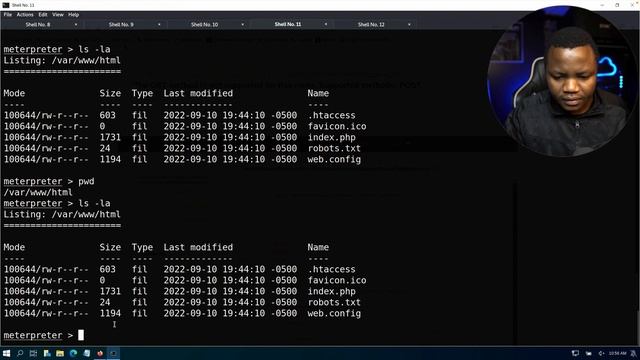Click 'index.php' in the second listing
640x360 pixels.
(x=331, y=291)
